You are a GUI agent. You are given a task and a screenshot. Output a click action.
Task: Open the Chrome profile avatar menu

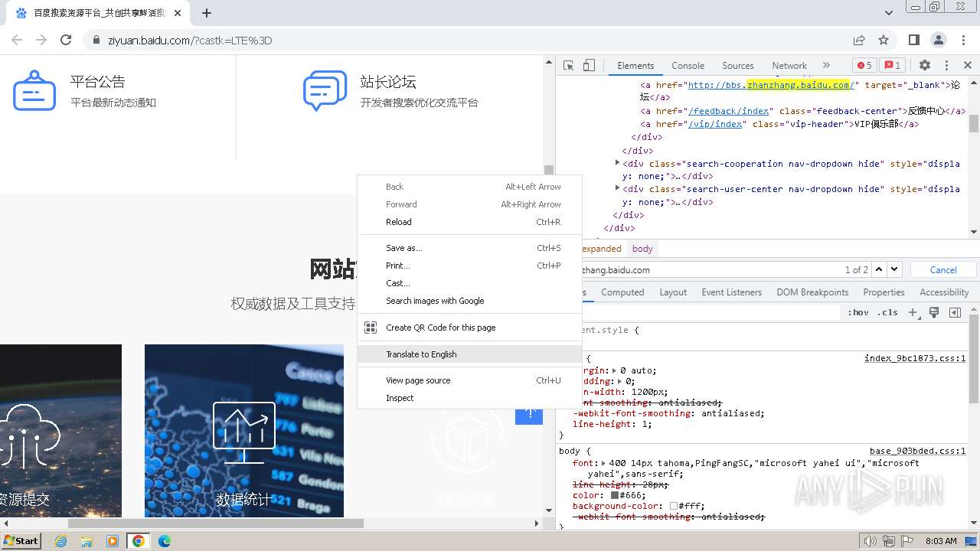(939, 40)
